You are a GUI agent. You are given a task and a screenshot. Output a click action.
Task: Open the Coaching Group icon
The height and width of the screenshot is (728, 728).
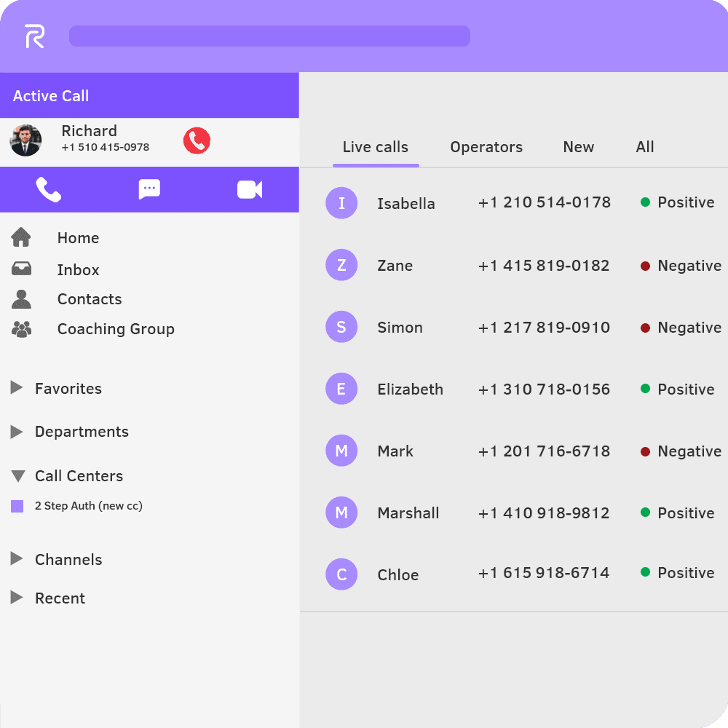(21, 328)
